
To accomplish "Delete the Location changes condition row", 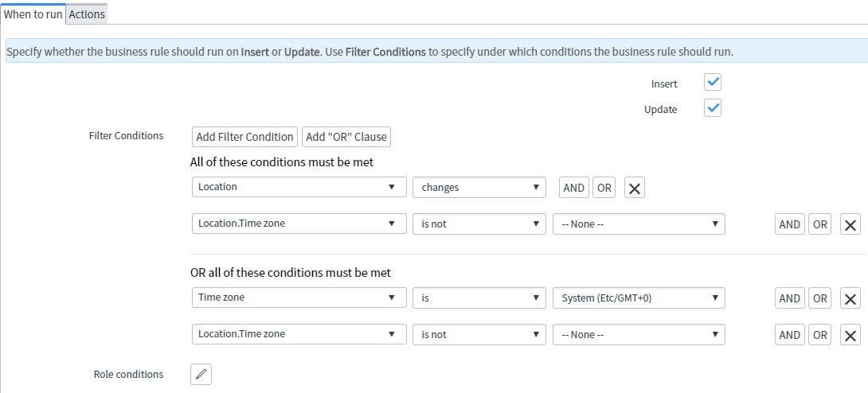I will (635, 188).
